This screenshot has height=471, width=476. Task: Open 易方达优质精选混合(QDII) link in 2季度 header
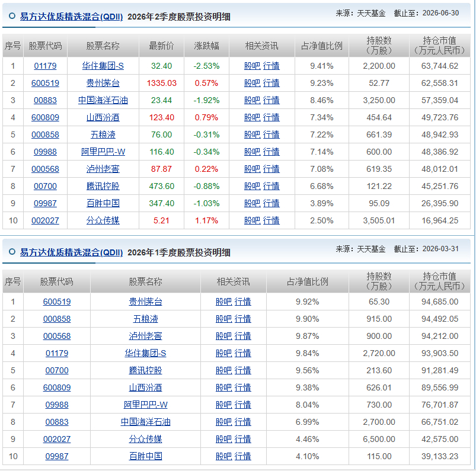coord(71,17)
